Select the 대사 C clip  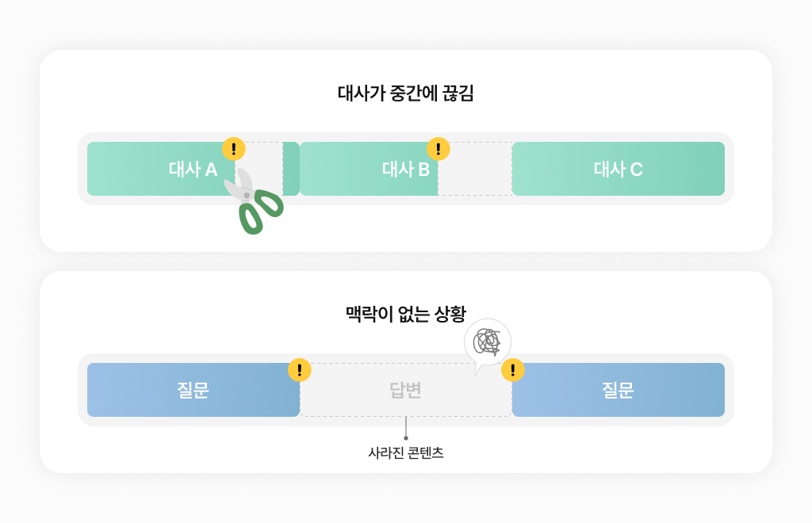point(619,169)
